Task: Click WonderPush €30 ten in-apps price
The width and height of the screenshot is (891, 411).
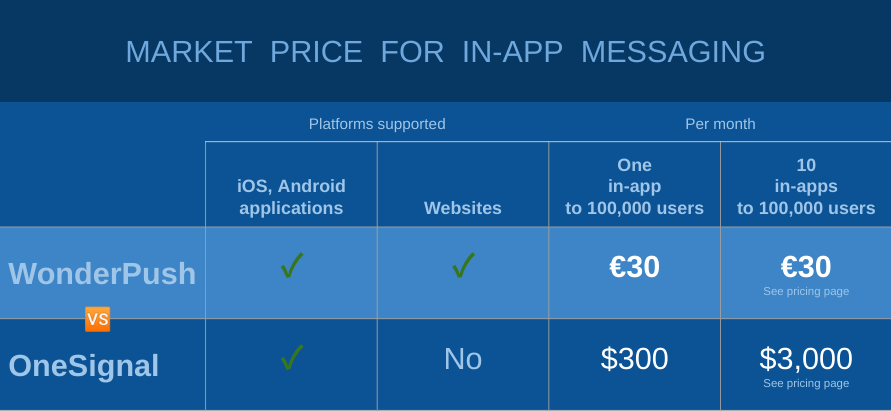Action: tap(806, 267)
